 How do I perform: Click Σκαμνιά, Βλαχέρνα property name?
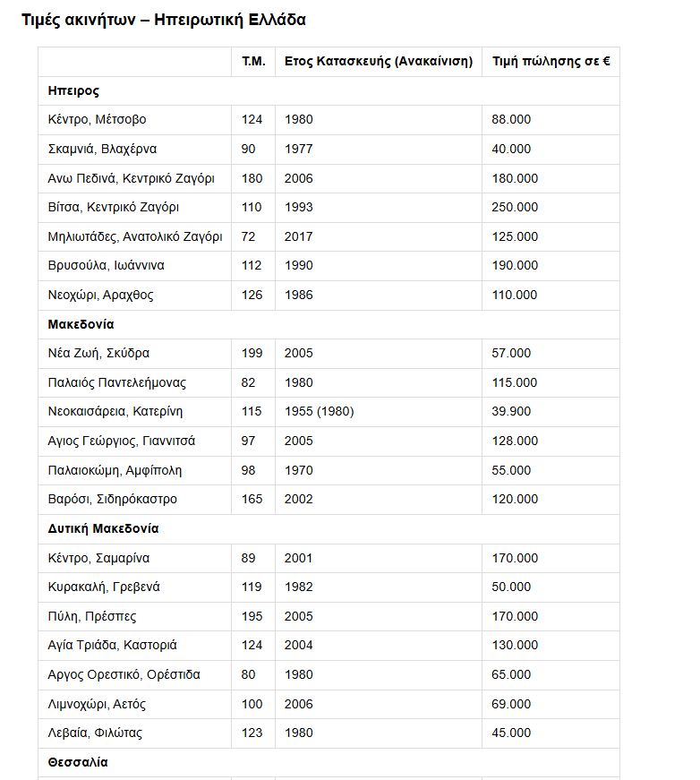102,149
